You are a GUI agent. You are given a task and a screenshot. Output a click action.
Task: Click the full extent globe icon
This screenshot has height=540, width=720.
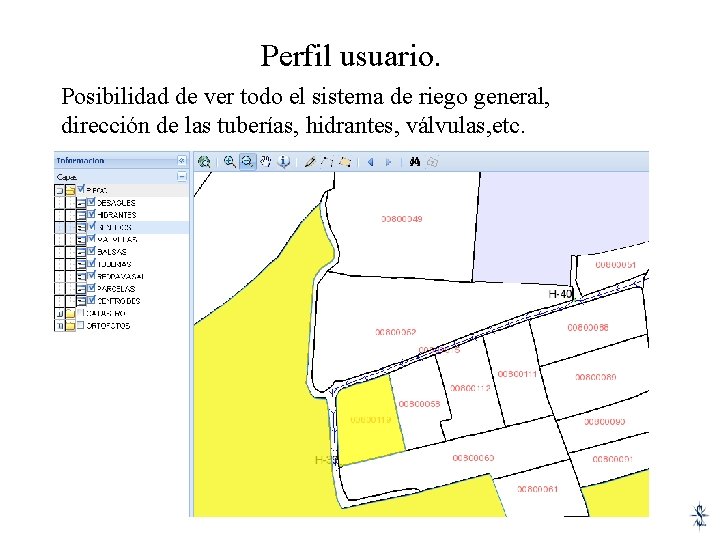204,162
